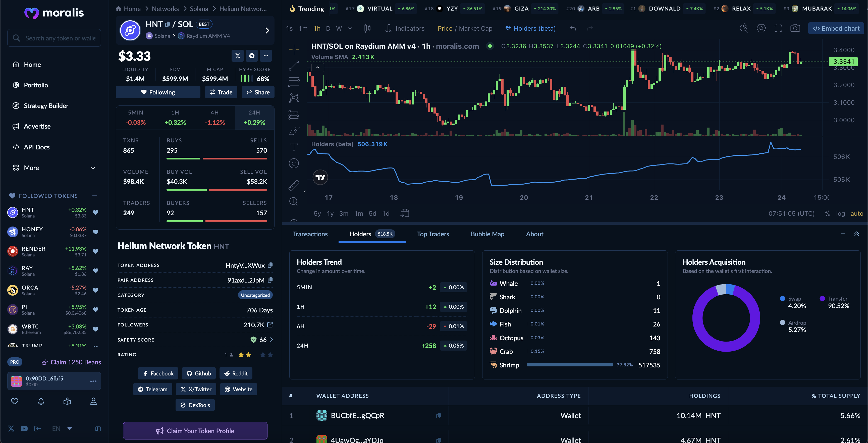Toggle log scale on chart
868x443 pixels.
pos(840,213)
